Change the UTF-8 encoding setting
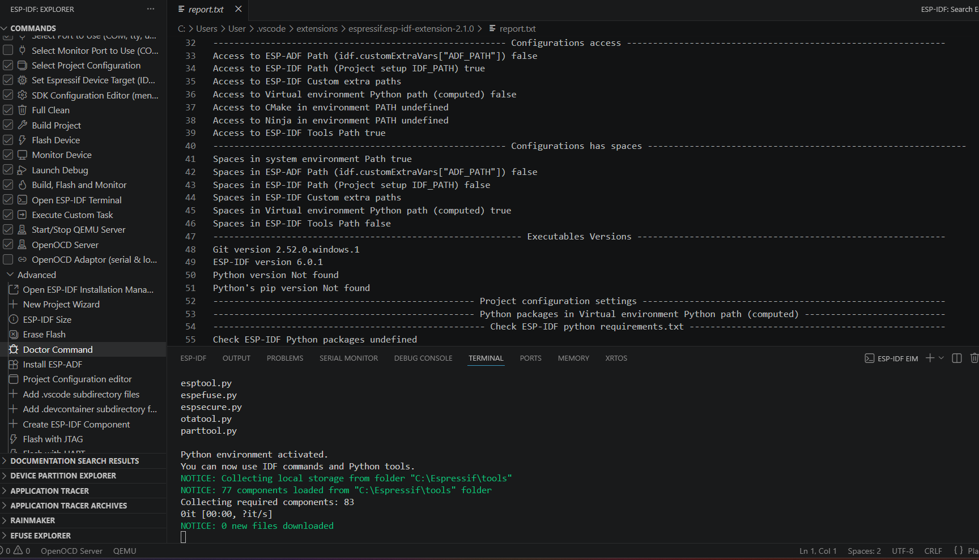 click(903, 551)
